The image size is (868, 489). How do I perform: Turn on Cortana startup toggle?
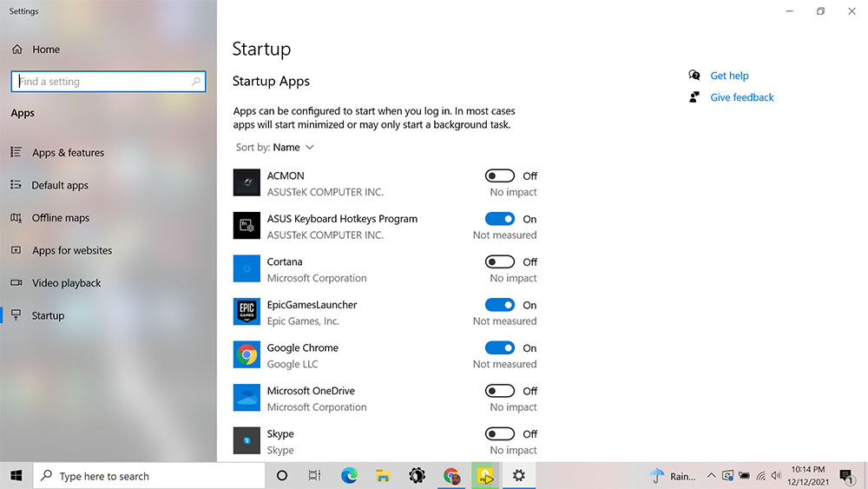499,262
